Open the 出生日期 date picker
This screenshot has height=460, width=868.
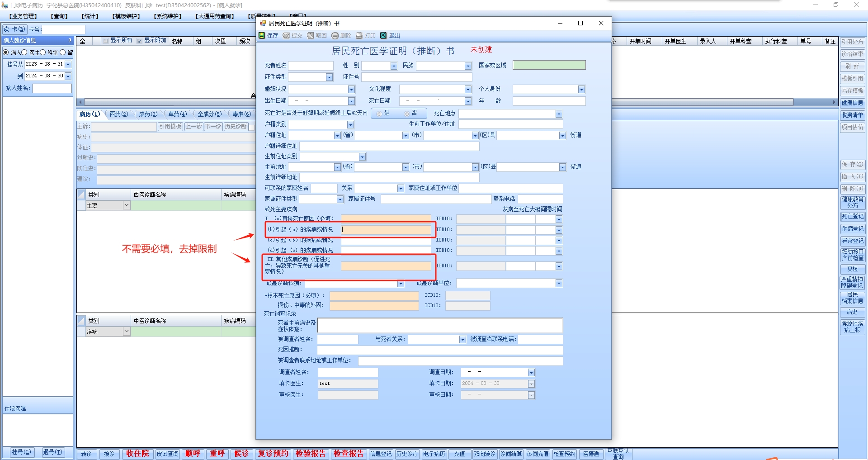click(x=352, y=101)
